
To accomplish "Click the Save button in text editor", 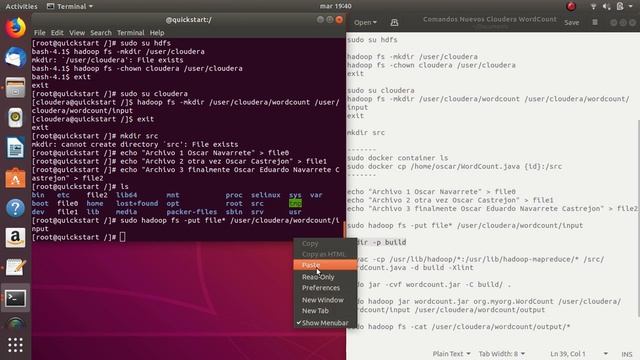I will pyautogui.click(x=571, y=23).
